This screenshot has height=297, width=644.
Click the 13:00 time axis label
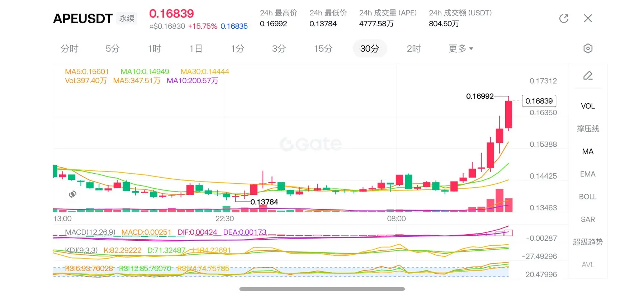62,218
